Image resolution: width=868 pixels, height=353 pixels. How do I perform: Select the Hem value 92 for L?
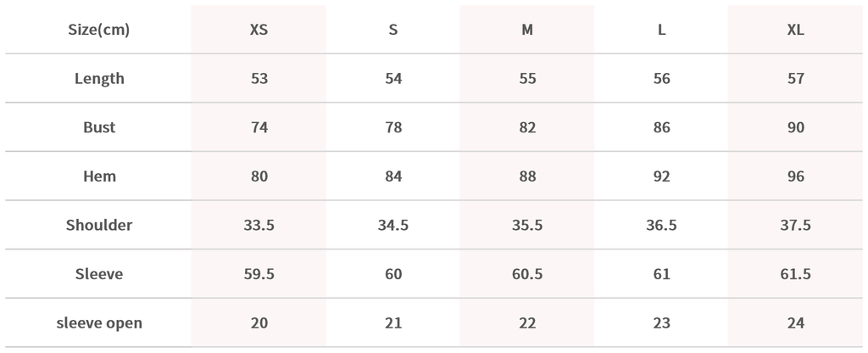(662, 176)
